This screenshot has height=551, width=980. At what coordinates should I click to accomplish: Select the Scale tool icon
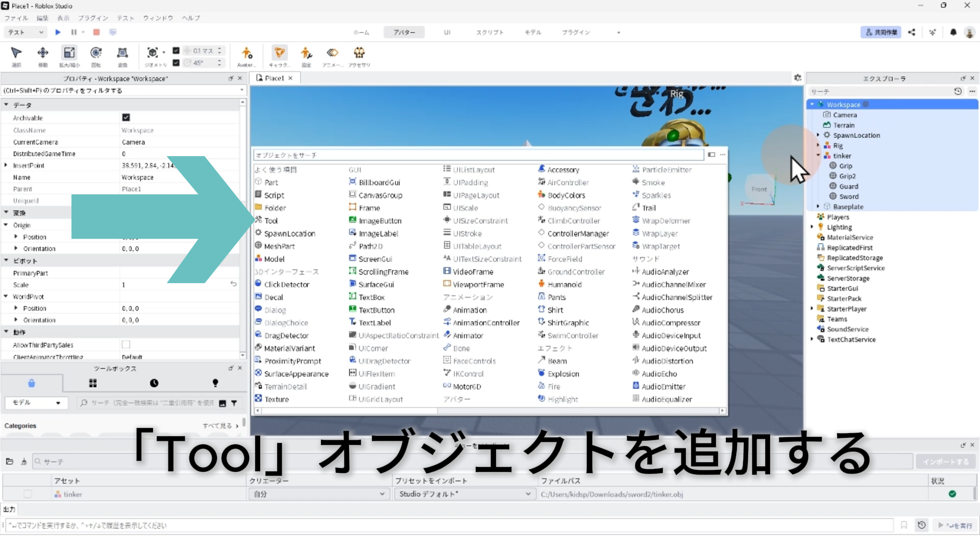pos(69,53)
